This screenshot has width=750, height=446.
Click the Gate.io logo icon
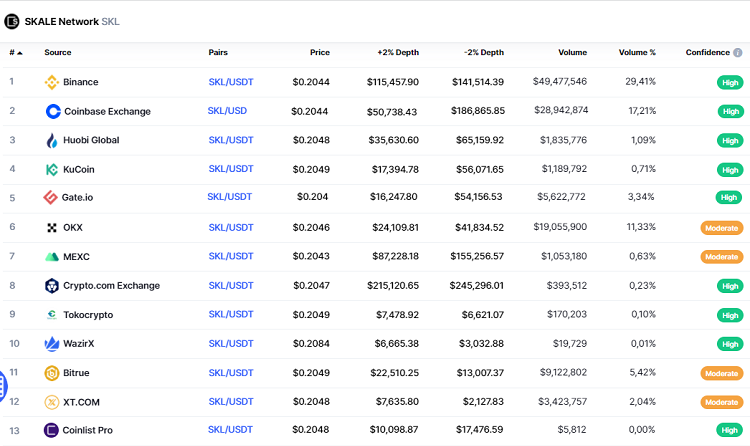click(x=51, y=198)
